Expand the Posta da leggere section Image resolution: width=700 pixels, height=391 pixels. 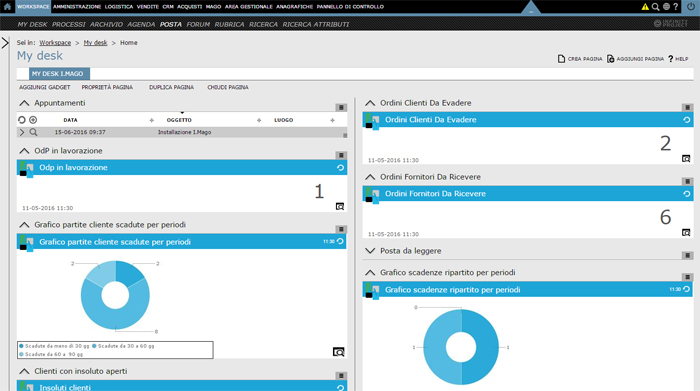tap(370, 251)
